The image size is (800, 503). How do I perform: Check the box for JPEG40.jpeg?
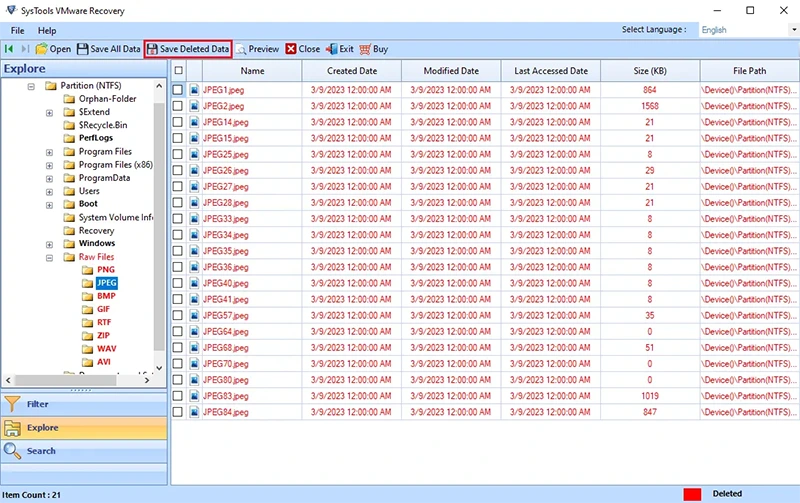pyautogui.click(x=178, y=283)
